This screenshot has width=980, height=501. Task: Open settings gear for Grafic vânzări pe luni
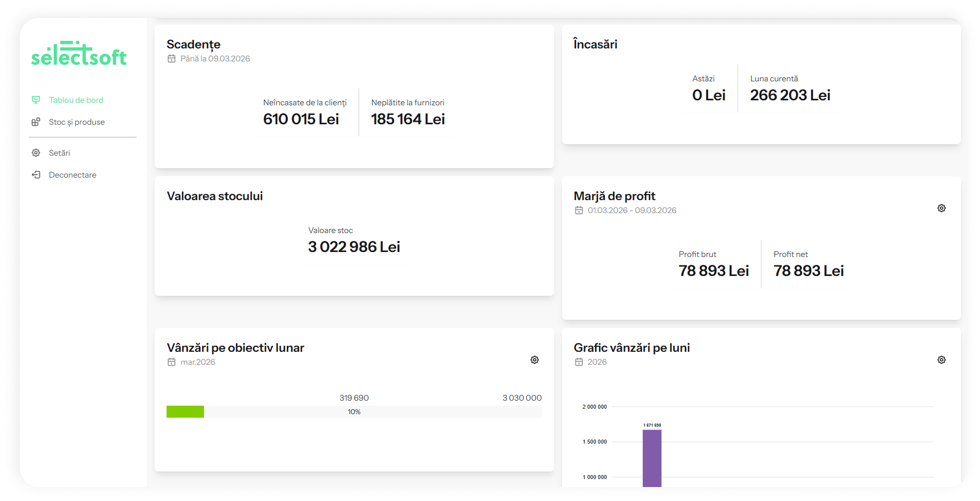(x=941, y=360)
